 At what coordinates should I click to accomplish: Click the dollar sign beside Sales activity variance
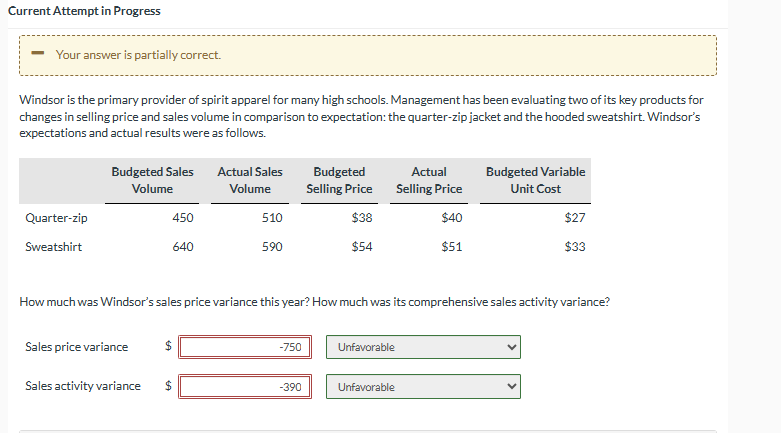pos(168,386)
